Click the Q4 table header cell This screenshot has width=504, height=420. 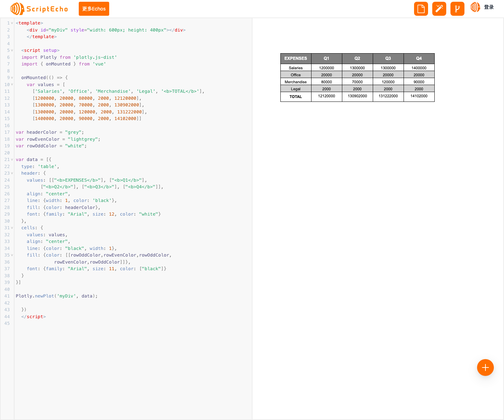419,58
